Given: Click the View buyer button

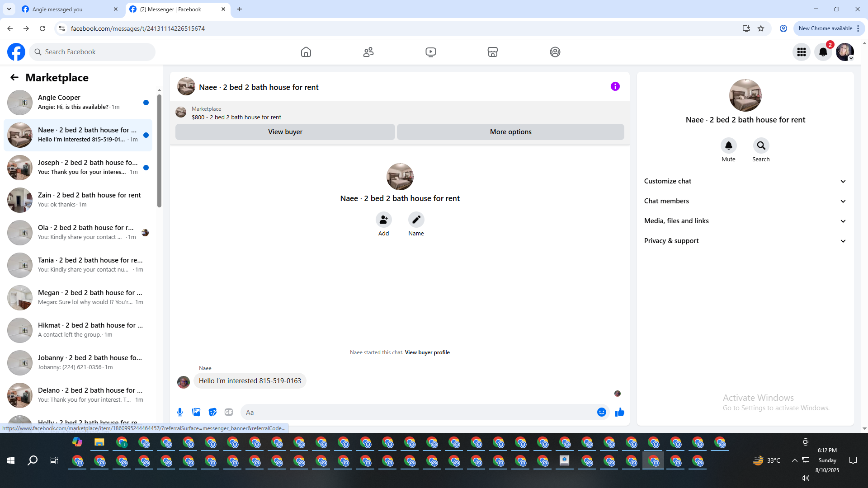Looking at the screenshot, I should coord(285,132).
